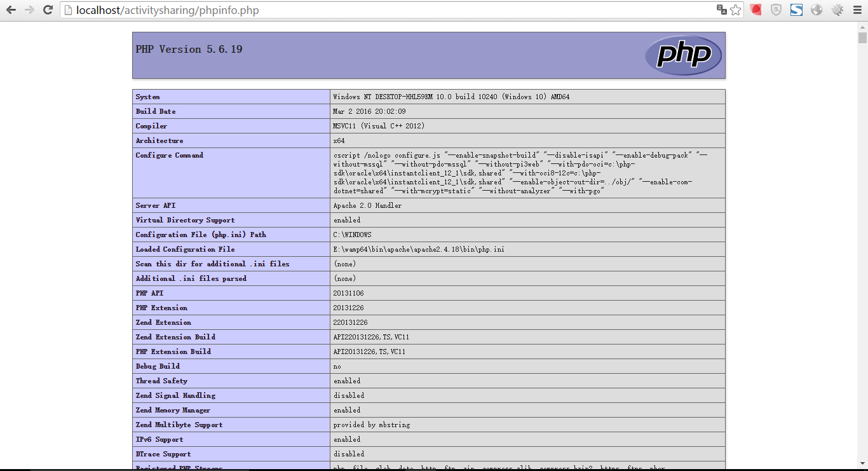Viewport: 868px width, 471px height.
Task: Click the PHP logo image
Action: point(683,55)
